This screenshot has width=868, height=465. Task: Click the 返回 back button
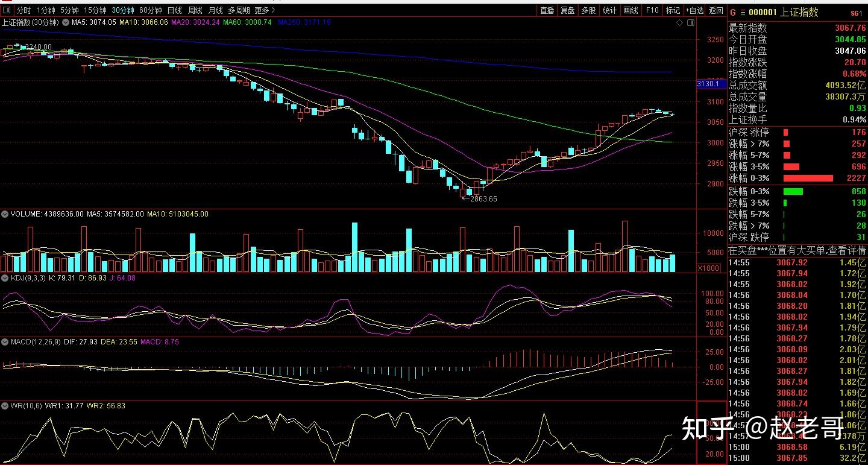715,10
